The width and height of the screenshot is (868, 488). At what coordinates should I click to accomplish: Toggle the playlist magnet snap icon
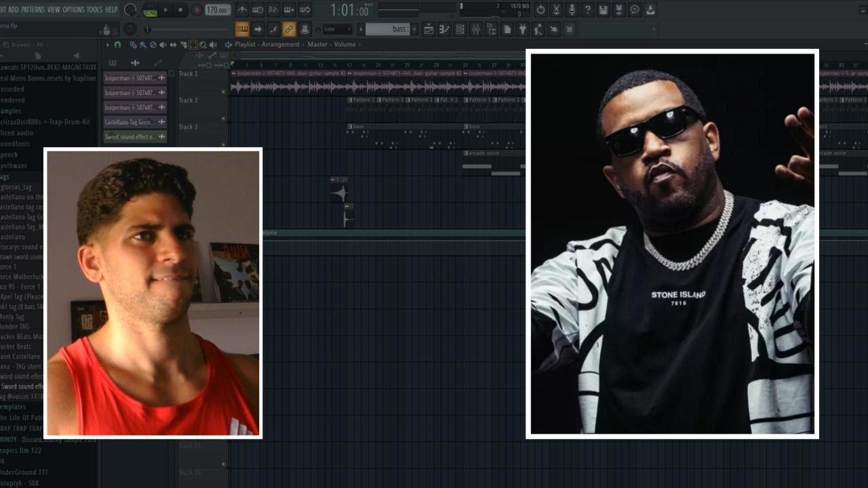117,45
